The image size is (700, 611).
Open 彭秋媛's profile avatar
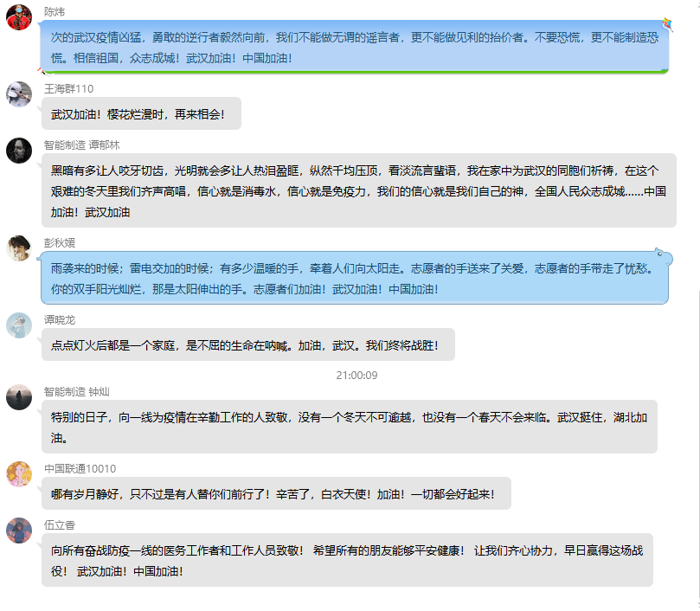click(19, 248)
